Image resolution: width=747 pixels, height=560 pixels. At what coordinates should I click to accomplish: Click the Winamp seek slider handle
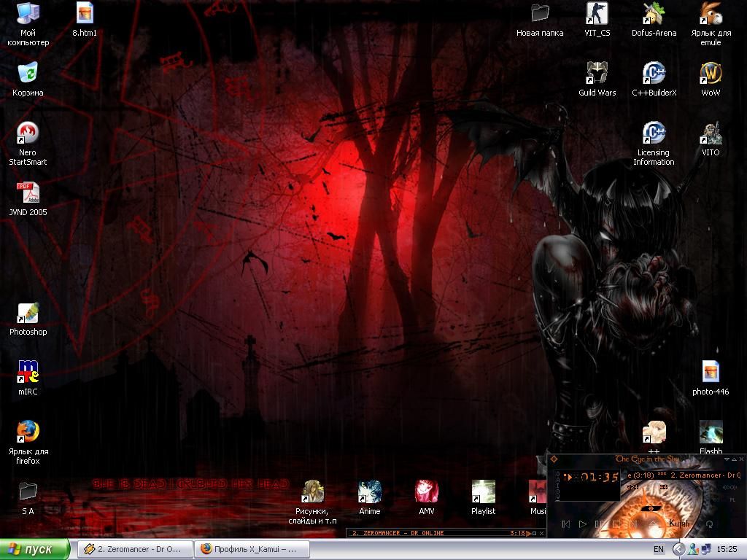coord(651,508)
